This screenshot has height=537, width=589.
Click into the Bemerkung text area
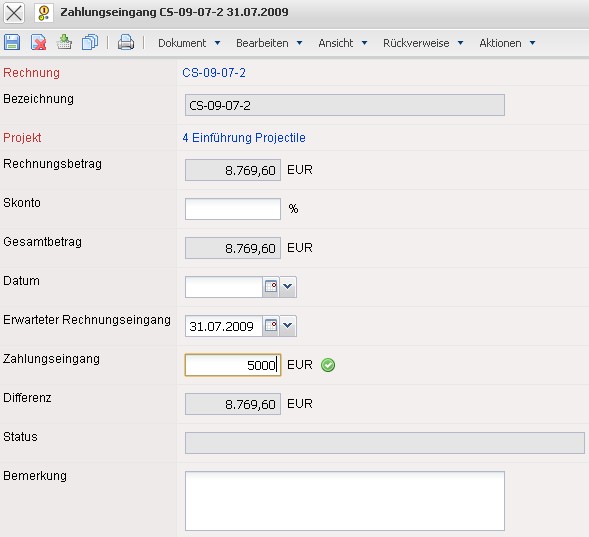point(345,501)
